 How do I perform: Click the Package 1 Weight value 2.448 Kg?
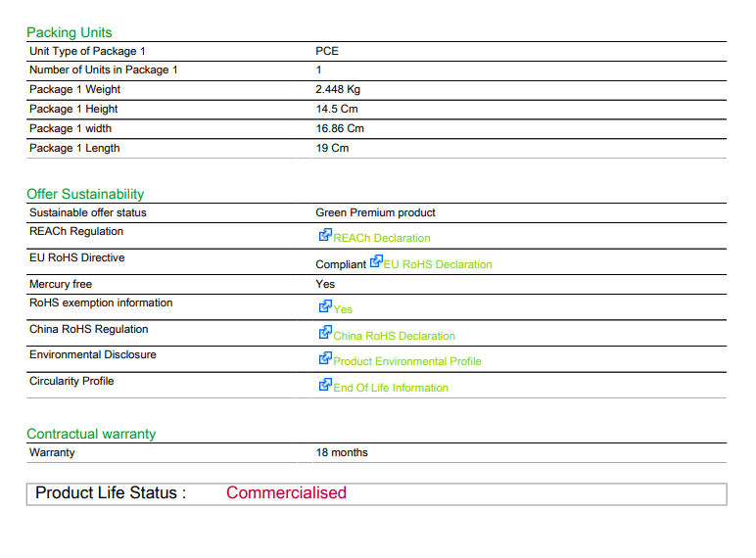click(338, 89)
